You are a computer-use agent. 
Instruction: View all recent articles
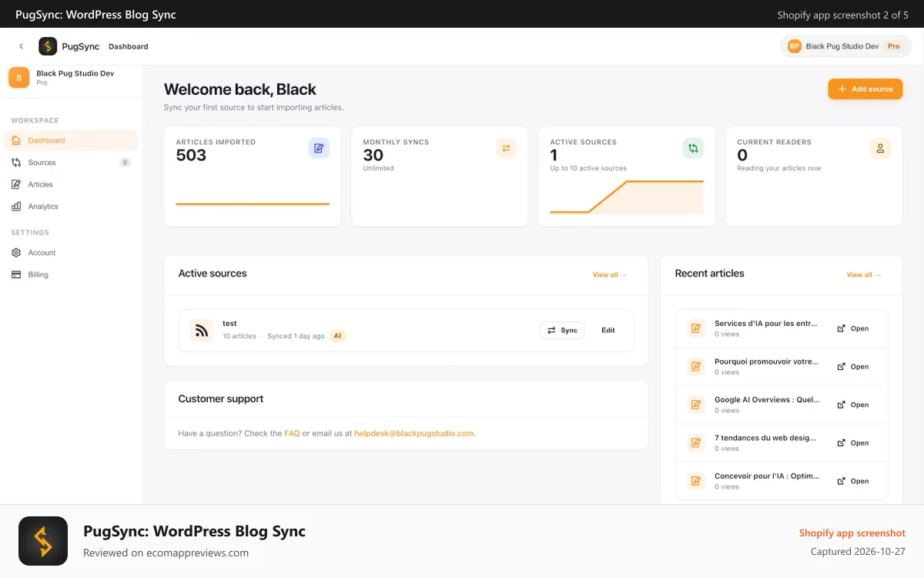click(864, 274)
